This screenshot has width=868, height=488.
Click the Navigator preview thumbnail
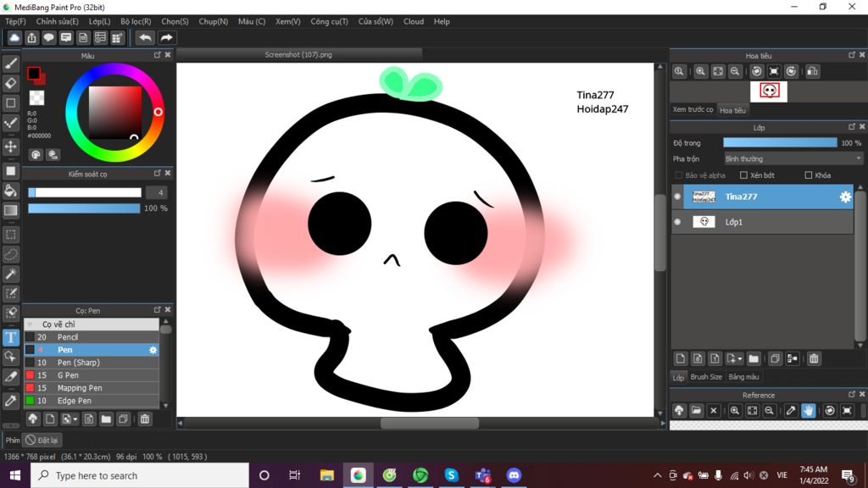tap(768, 91)
